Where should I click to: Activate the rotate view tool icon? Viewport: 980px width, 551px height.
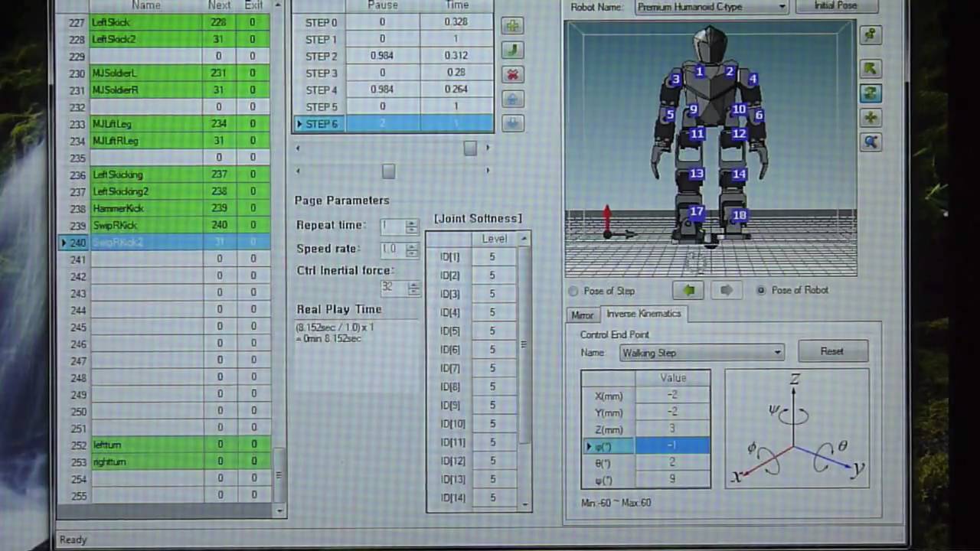[871, 93]
